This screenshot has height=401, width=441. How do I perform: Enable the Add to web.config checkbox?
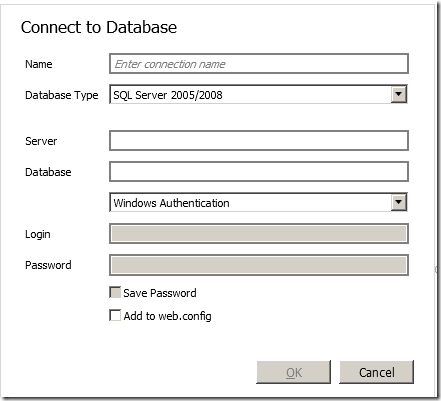click(x=115, y=315)
